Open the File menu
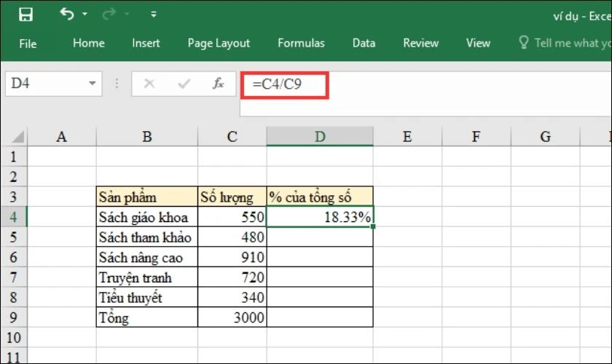 click(28, 43)
